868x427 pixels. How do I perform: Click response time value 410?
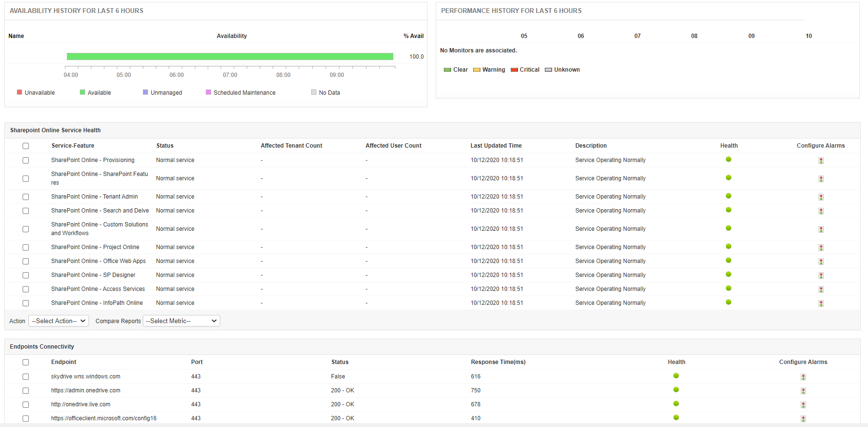[x=476, y=418]
